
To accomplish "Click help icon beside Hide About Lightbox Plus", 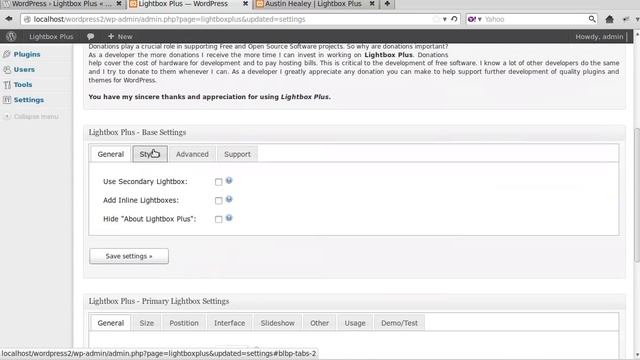I will pos(229,218).
